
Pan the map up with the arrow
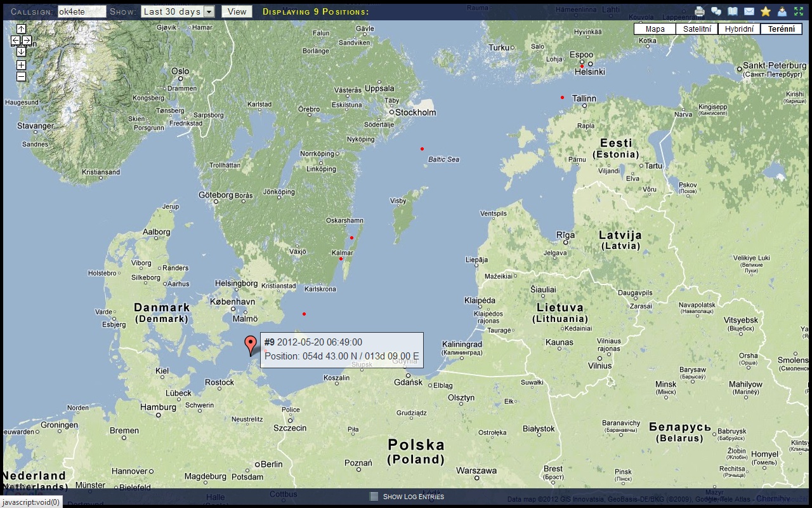21,29
